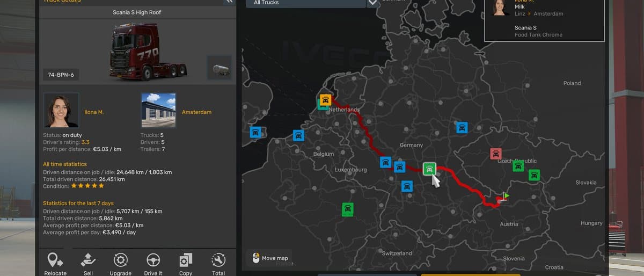644x276 pixels.
Task: Click the Relocate truck button
Action: coord(55,264)
